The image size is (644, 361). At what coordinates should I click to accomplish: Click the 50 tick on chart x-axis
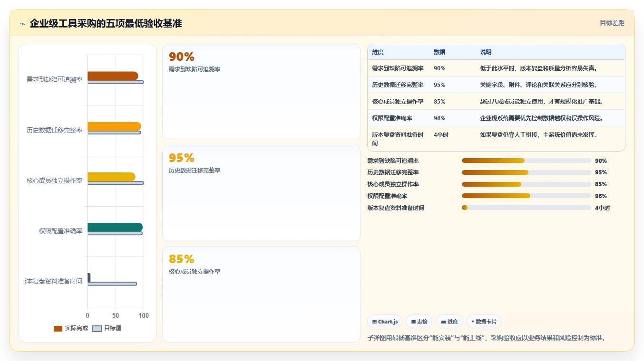pos(116,315)
